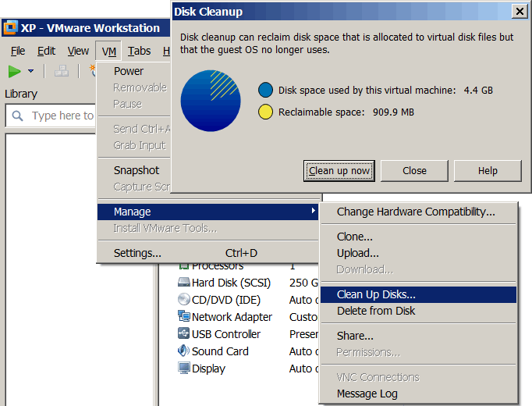Select Delete from Disk menu entry

(x=418, y=311)
